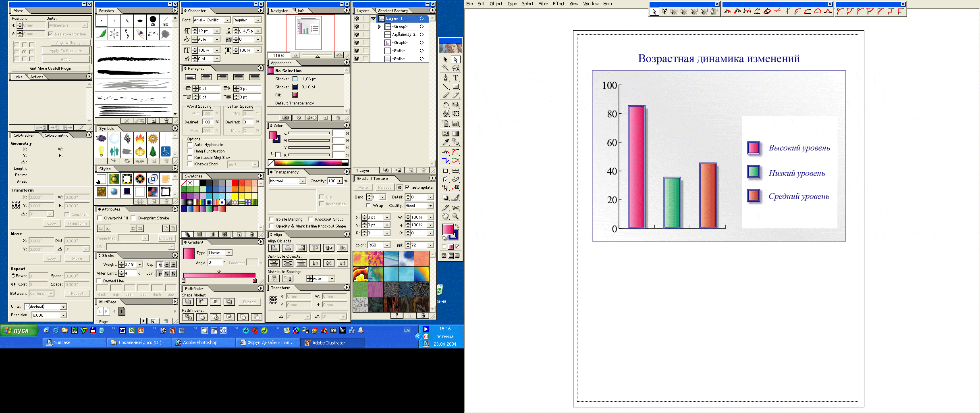Open the File menu
The height and width of the screenshot is (413, 980).
[x=469, y=4]
